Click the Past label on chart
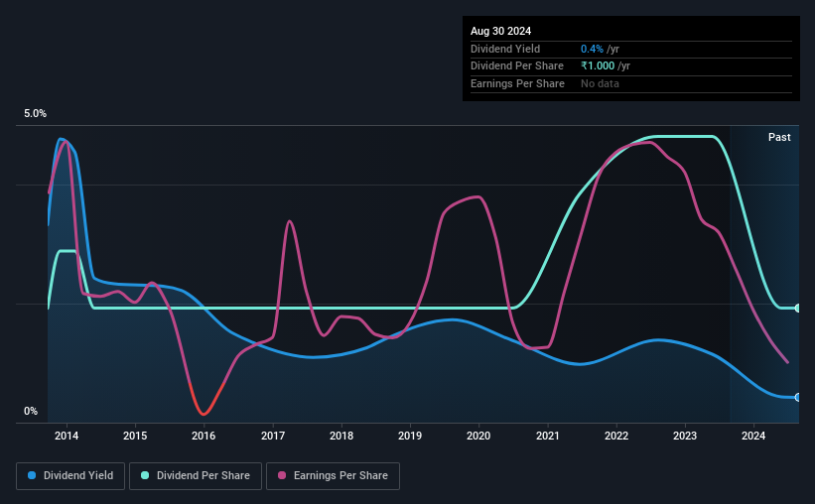The height and width of the screenshot is (504, 815). pos(779,137)
